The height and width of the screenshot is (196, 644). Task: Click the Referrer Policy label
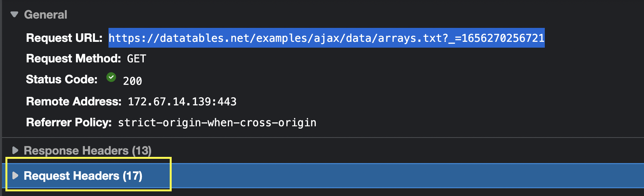(x=69, y=122)
